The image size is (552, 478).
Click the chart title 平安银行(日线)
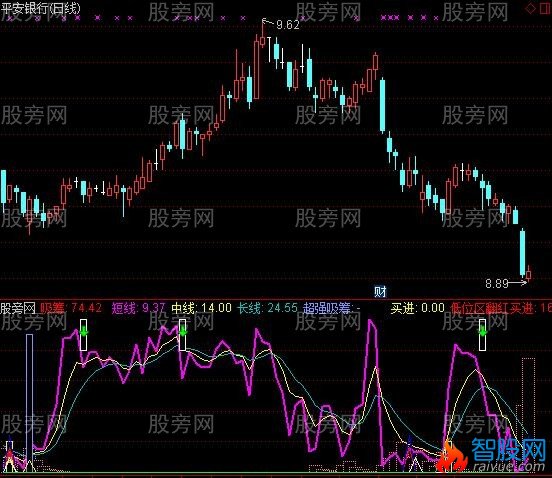click(40, 8)
